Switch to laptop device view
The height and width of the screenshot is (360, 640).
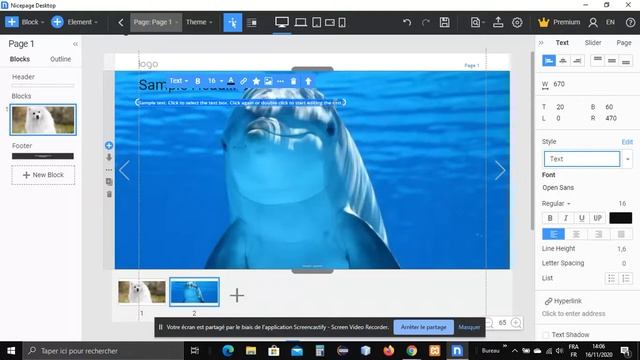coord(300,22)
